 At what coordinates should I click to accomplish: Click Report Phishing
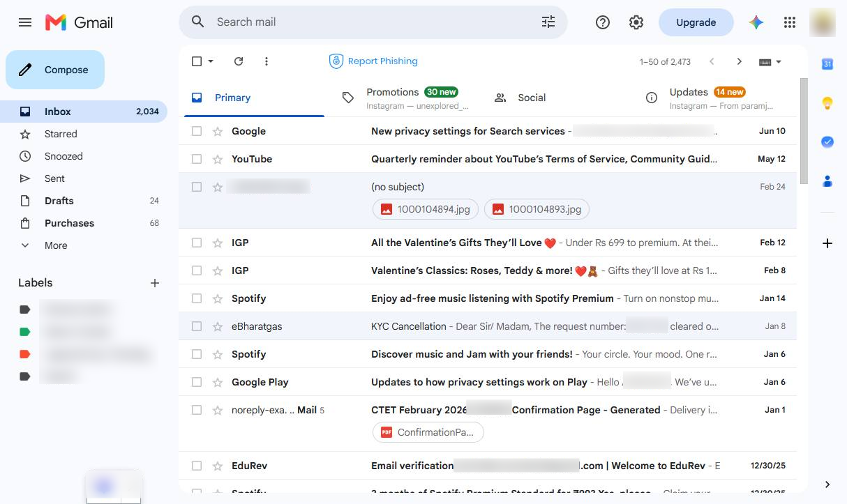[373, 61]
